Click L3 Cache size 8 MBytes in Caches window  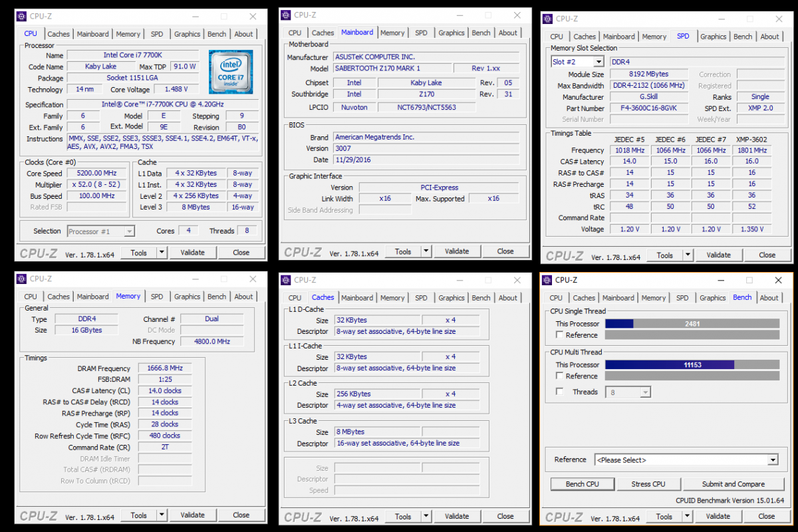click(x=377, y=432)
